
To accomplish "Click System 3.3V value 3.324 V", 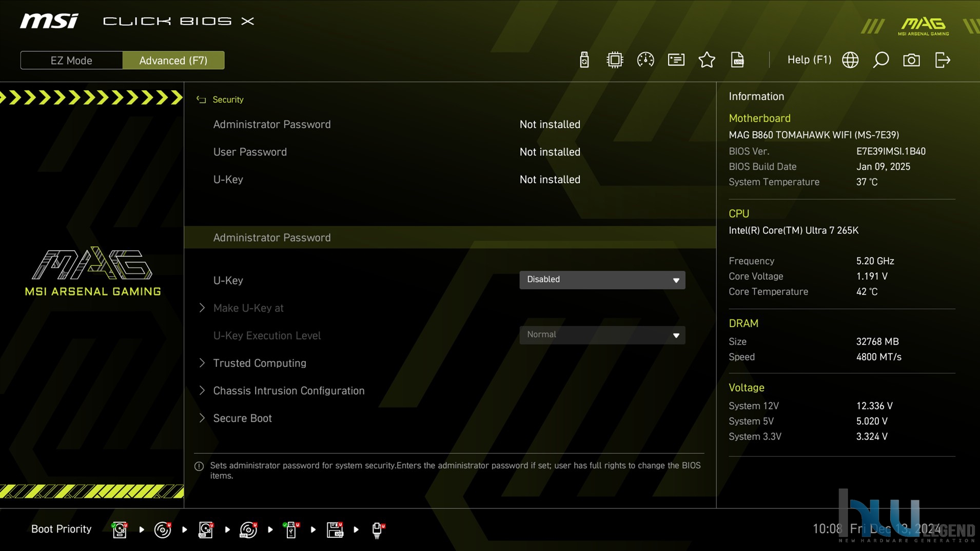I will point(872,437).
